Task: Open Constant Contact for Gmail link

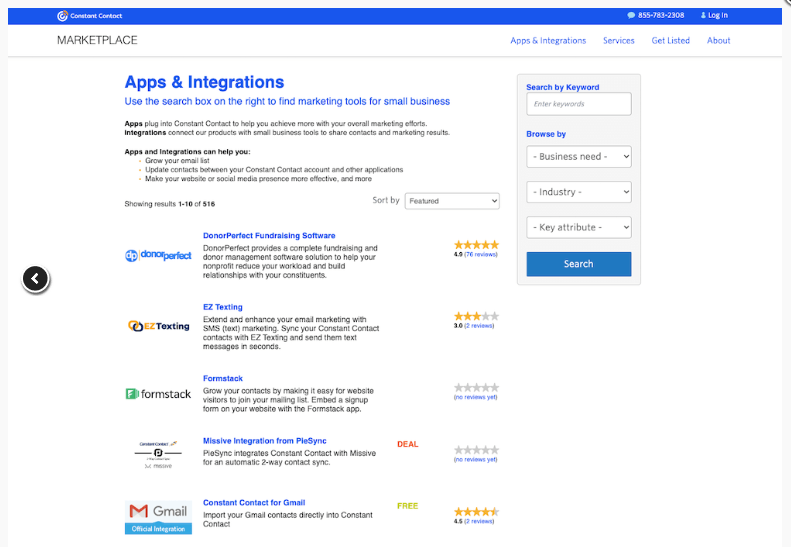Action: tap(254, 503)
